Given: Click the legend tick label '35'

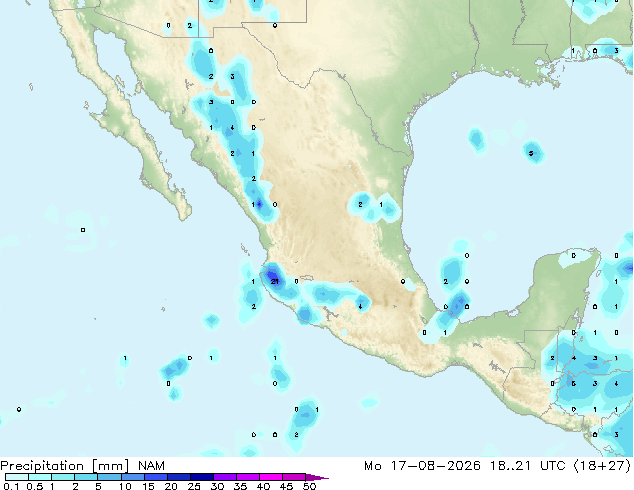Looking at the screenshot, I should tap(240, 486).
